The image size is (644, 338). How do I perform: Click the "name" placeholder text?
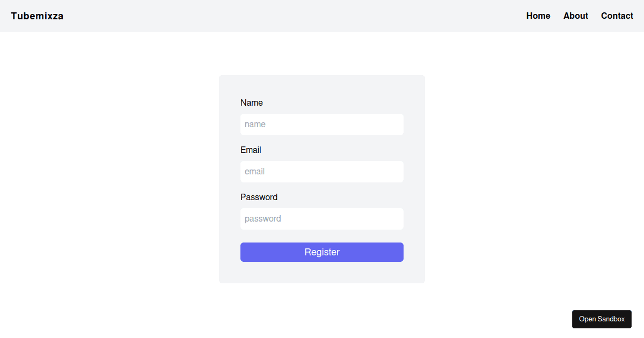point(255,124)
